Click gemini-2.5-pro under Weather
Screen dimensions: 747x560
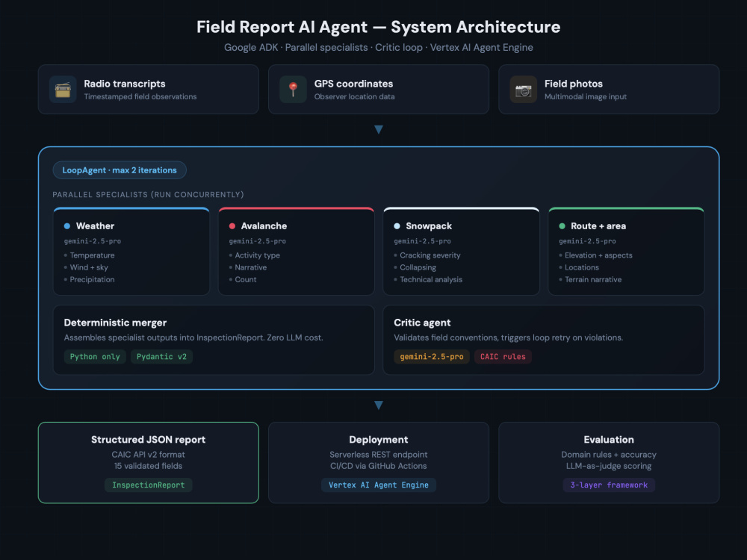click(x=93, y=241)
